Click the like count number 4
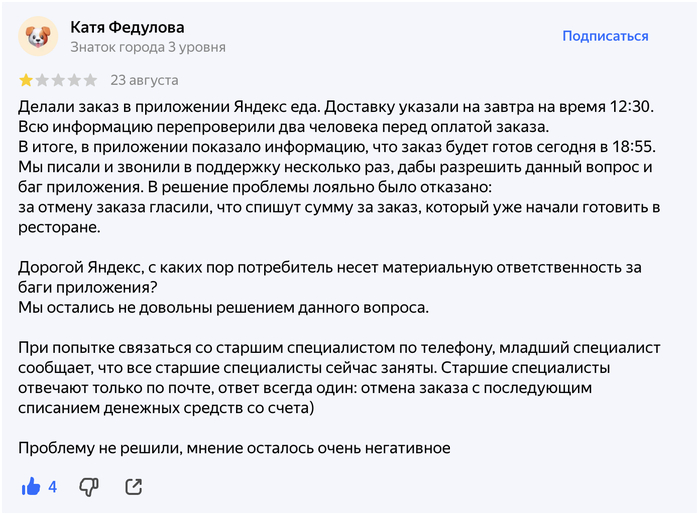Viewport: 700px width, 515px height. click(53, 487)
